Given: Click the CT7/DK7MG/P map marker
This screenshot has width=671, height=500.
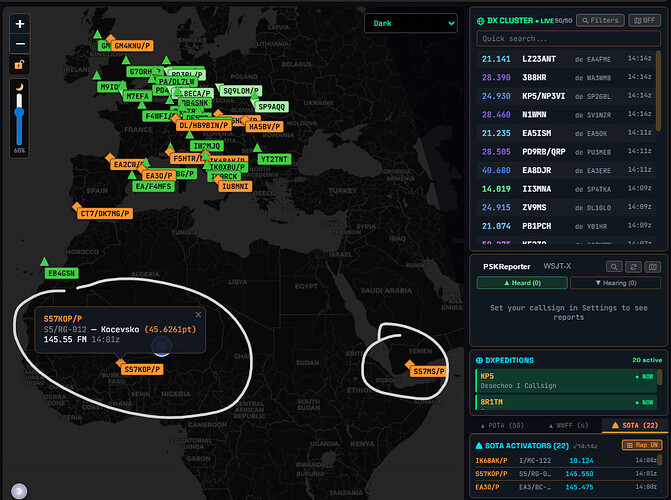Looking at the screenshot, I should tap(105, 213).
